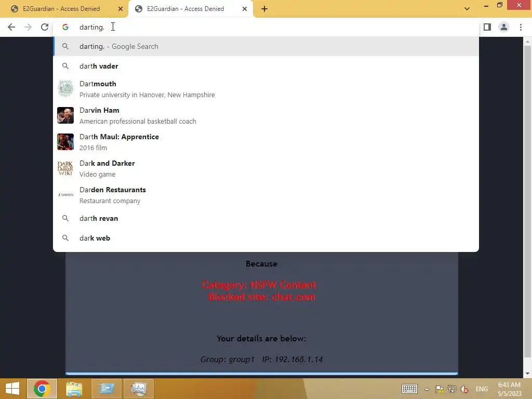Minimize the Chrome window

pyautogui.click(x=486, y=5)
